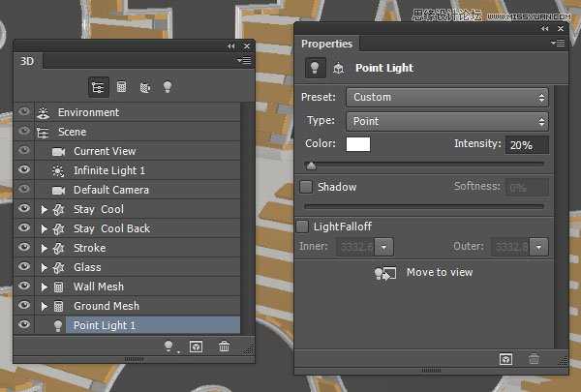
Task: Click Move to view light icon
Action: tap(385, 274)
